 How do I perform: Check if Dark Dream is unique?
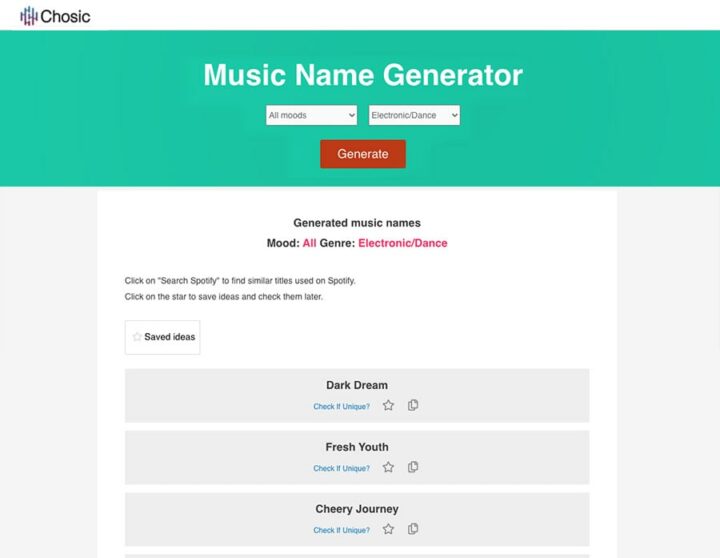(x=341, y=407)
